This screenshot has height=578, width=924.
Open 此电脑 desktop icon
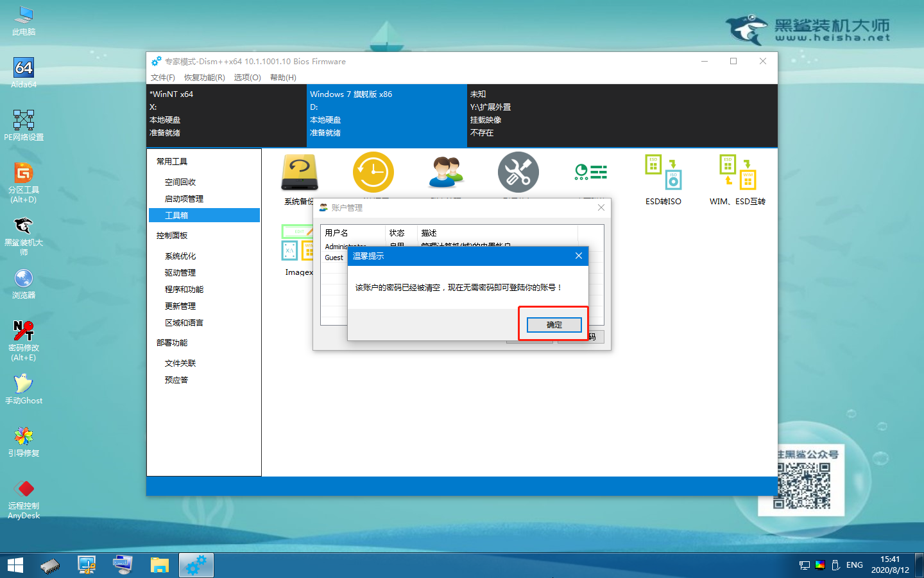click(x=24, y=21)
